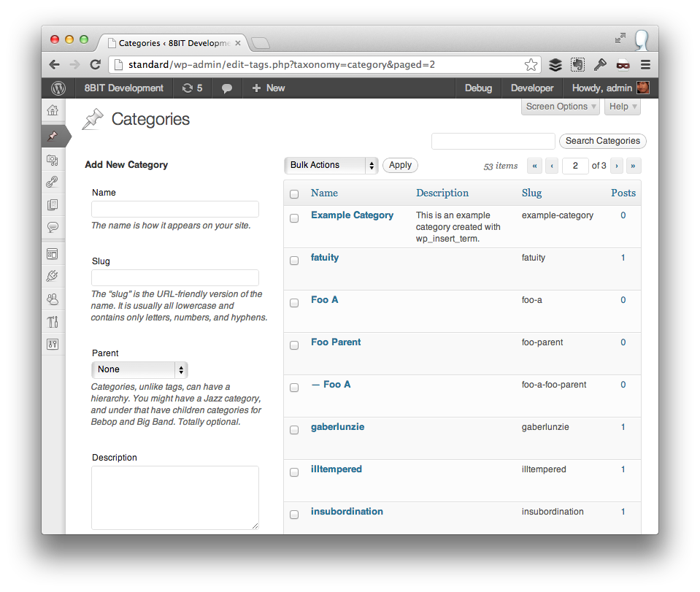Click the Search Categories button
Image resolution: width=700 pixels, height=592 pixels.
click(603, 141)
